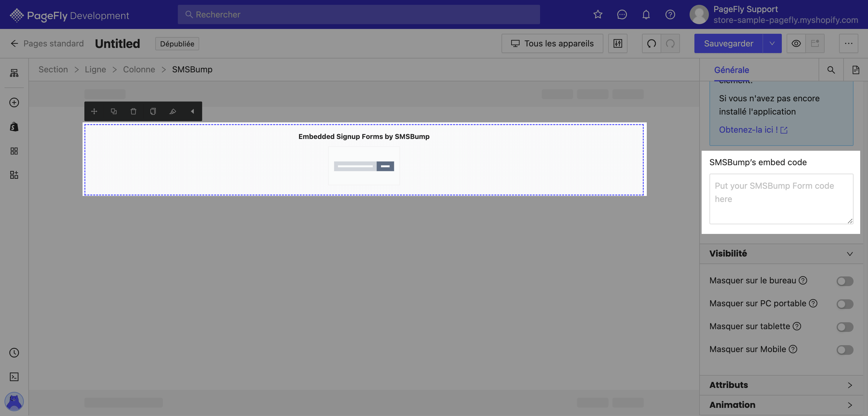Open the custom code terminal icon
The width and height of the screenshot is (868, 416).
tap(14, 377)
